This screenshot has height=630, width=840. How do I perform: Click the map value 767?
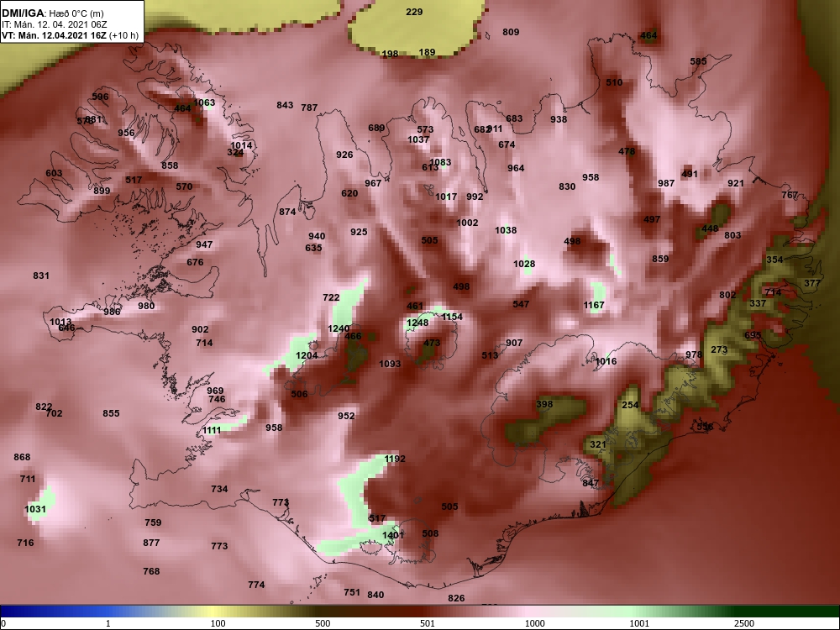[789, 195]
